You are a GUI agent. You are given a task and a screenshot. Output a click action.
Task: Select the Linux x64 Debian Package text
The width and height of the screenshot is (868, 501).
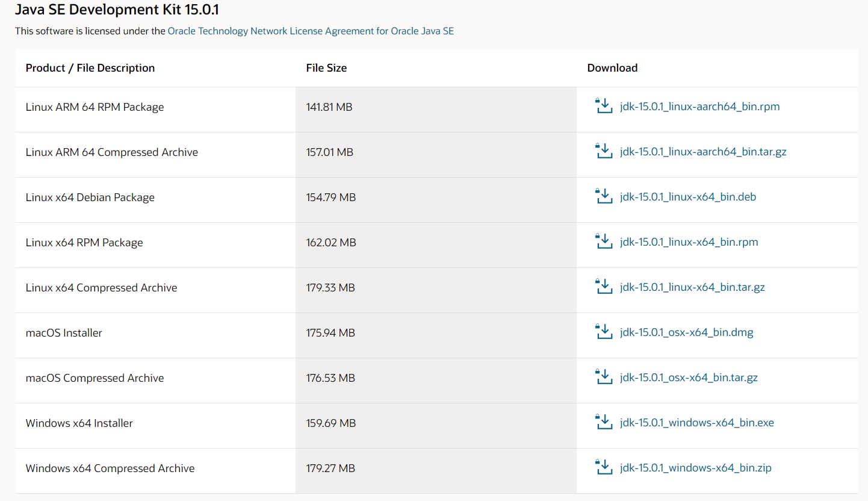[x=90, y=198]
